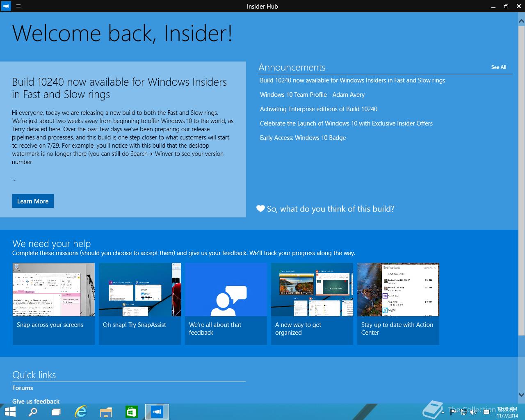Open 'Activating Enterprise editions of Build 10240'
Screen dimensions: 525x420
[319, 109]
